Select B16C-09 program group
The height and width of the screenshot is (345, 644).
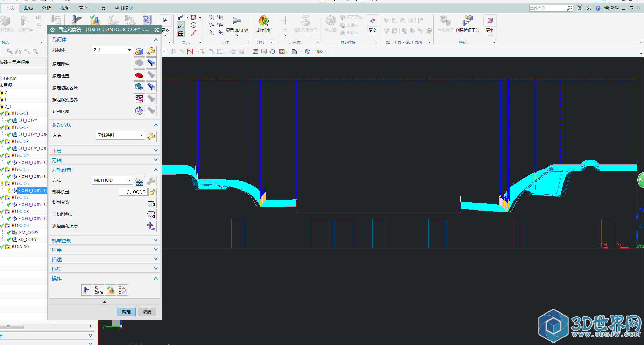click(20, 225)
